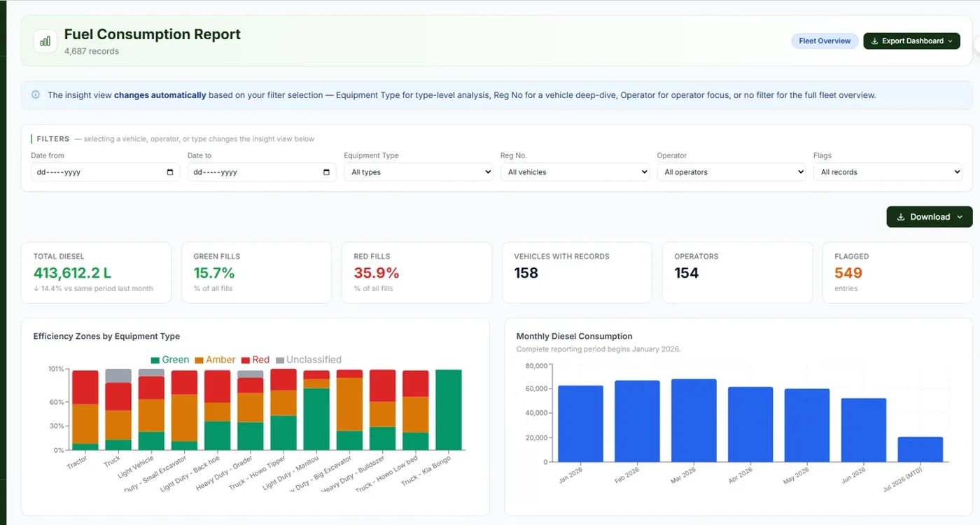Click the Jan 2026 consumption bar

tap(581, 423)
